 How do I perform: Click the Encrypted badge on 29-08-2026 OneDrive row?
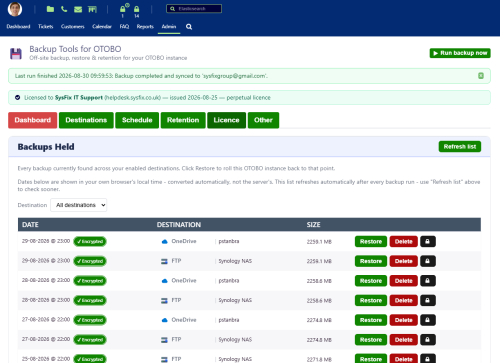tap(90, 241)
